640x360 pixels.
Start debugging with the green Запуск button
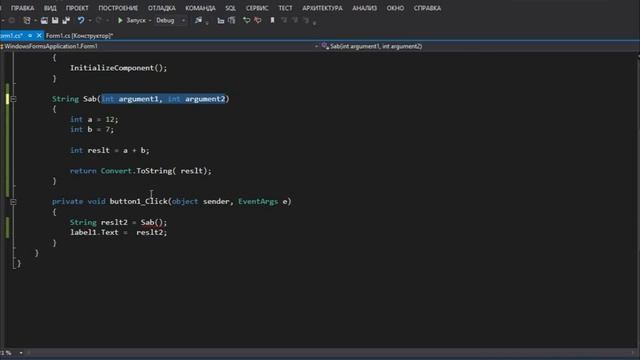tap(131, 20)
